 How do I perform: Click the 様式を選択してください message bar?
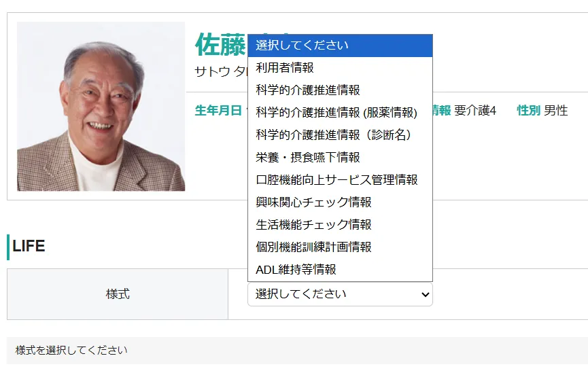point(297,351)
